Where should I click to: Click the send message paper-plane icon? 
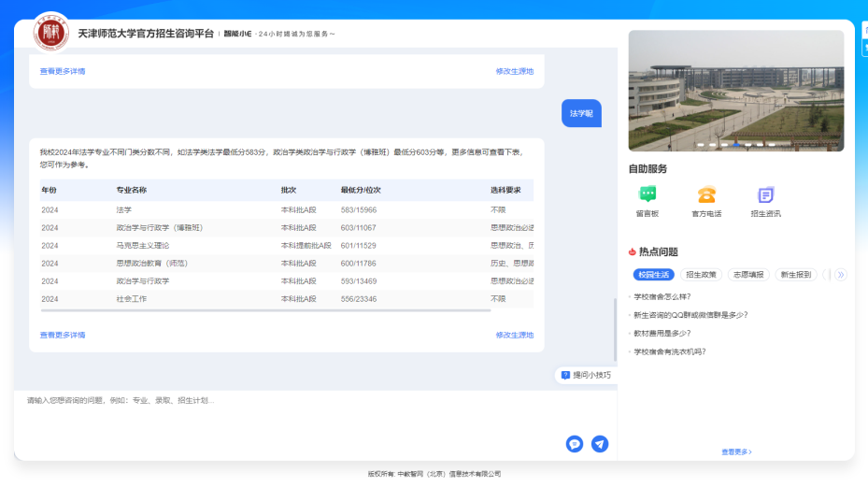(x=600, y=444)
